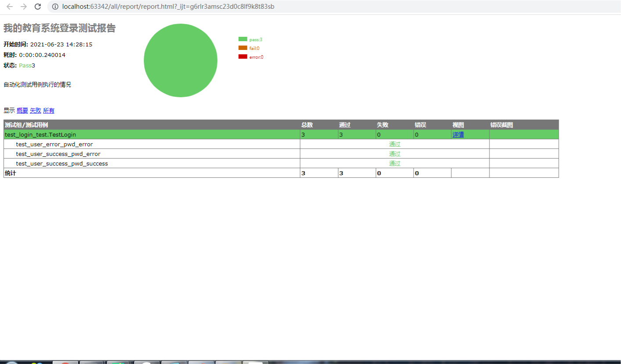
Task: Click the green pass legend swatch
Action: 243,39
